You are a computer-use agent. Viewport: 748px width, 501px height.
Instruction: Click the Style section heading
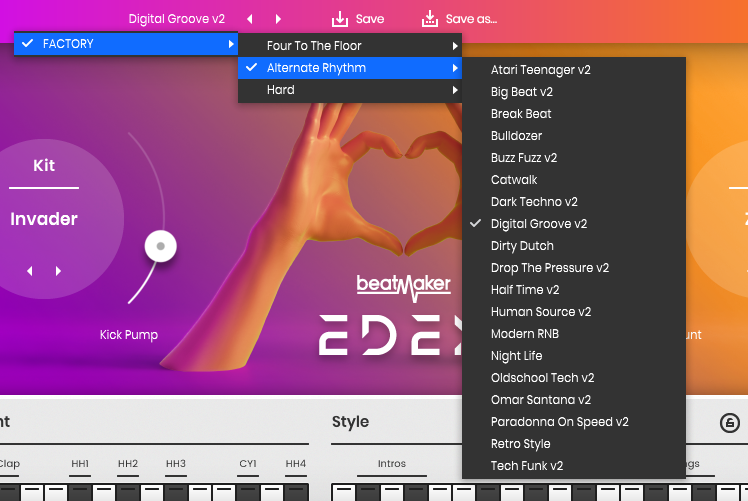tap(351, 422)
